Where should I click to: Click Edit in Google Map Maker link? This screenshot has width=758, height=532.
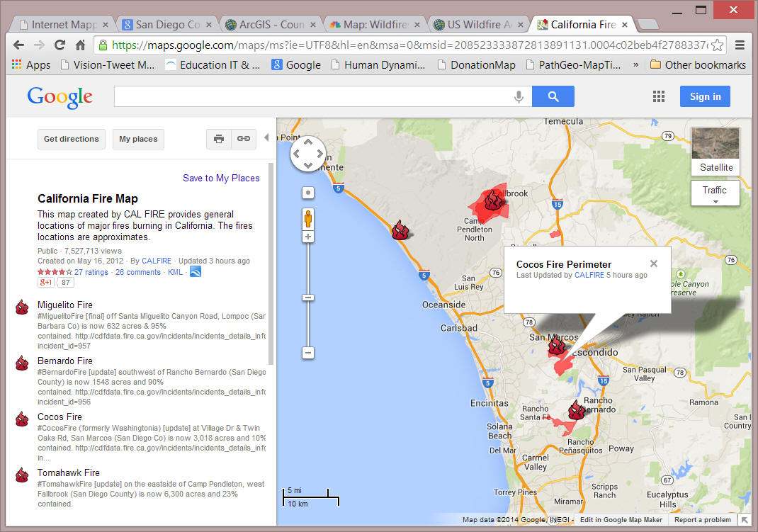point(621,520)
